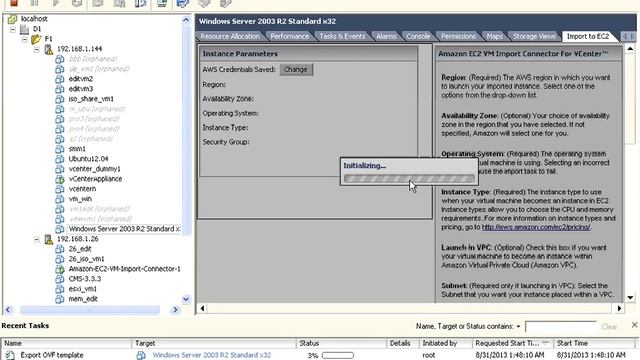640x360 pixels.
Task: Switch to the Alarms tab
Action: 386,36
